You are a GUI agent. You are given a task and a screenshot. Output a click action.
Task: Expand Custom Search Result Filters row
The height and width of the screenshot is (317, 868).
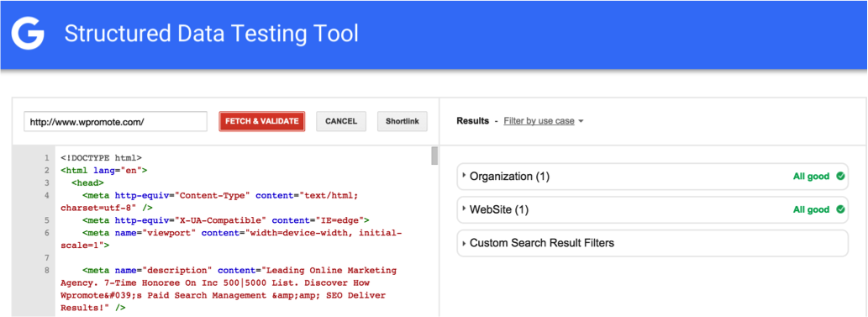(652, 243)
